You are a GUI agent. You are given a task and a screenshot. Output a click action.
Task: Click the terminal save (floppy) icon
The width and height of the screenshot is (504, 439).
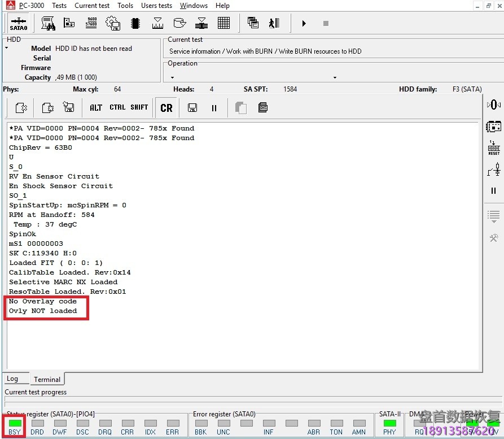click(192, 107)
